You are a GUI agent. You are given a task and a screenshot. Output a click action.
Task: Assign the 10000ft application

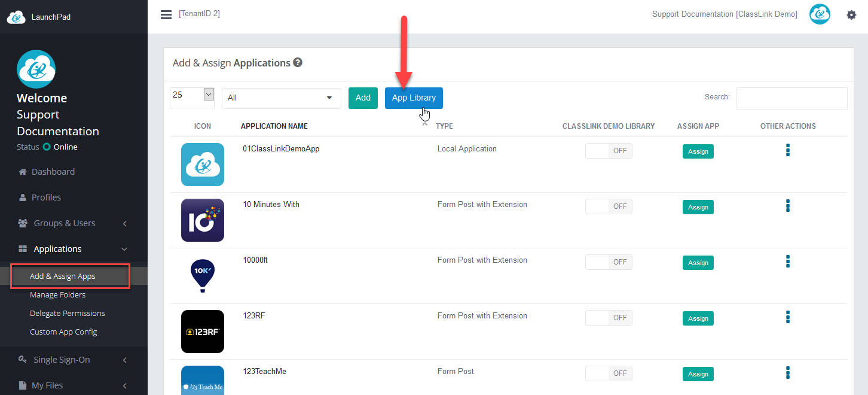pyautogui.click(x=698, y=262)
